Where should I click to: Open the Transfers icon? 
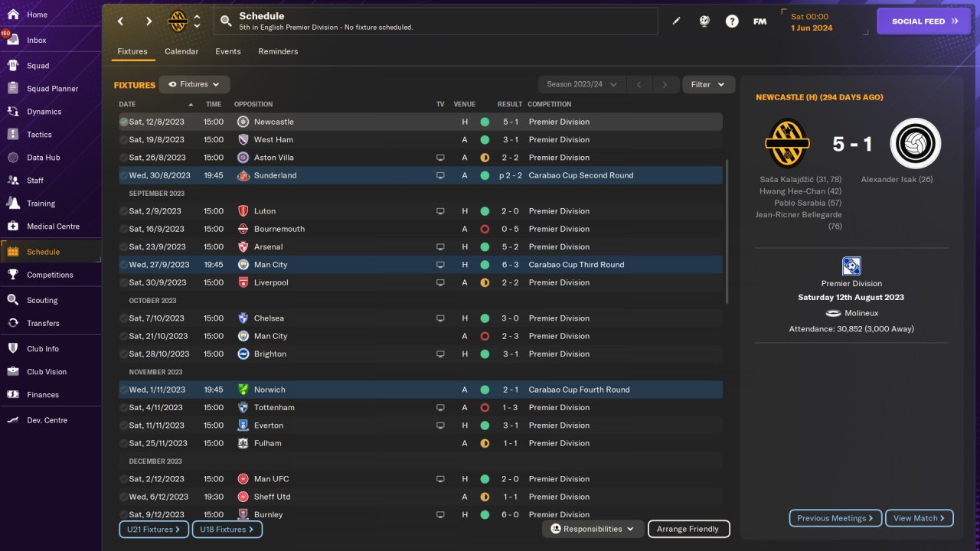tap(13, 323)
